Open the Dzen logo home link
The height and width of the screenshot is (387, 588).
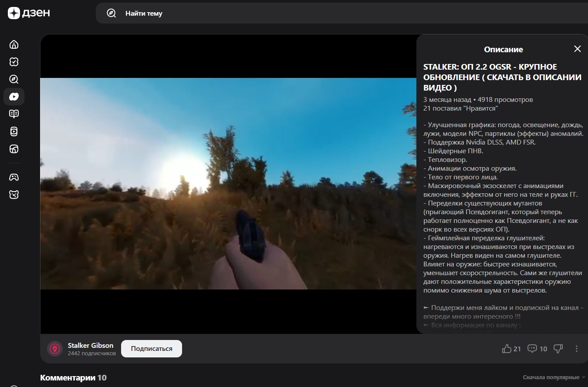(29, 13)
